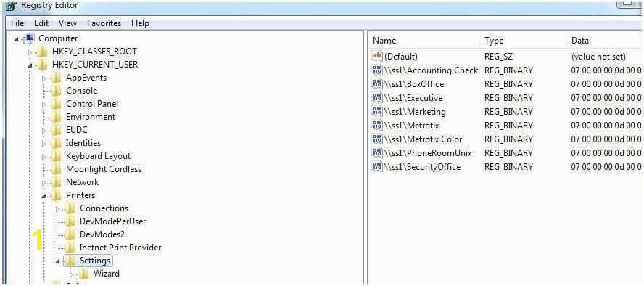
Task: Click the Identities folder icon
Action: pos(57,144)
